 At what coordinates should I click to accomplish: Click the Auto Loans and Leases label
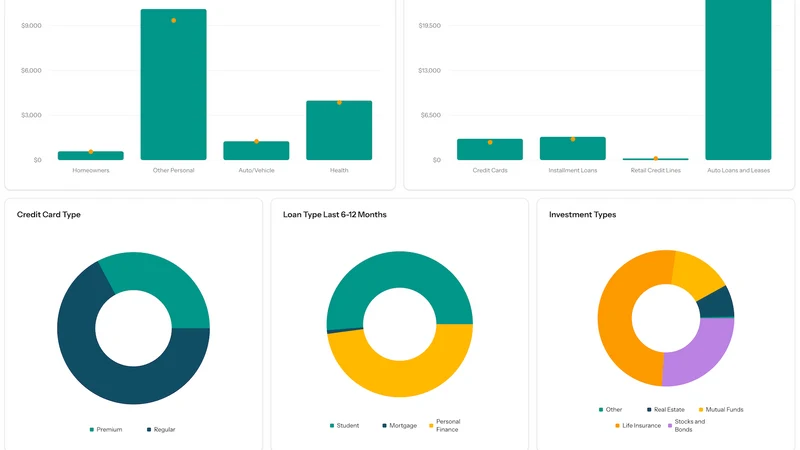click(738, 170)
